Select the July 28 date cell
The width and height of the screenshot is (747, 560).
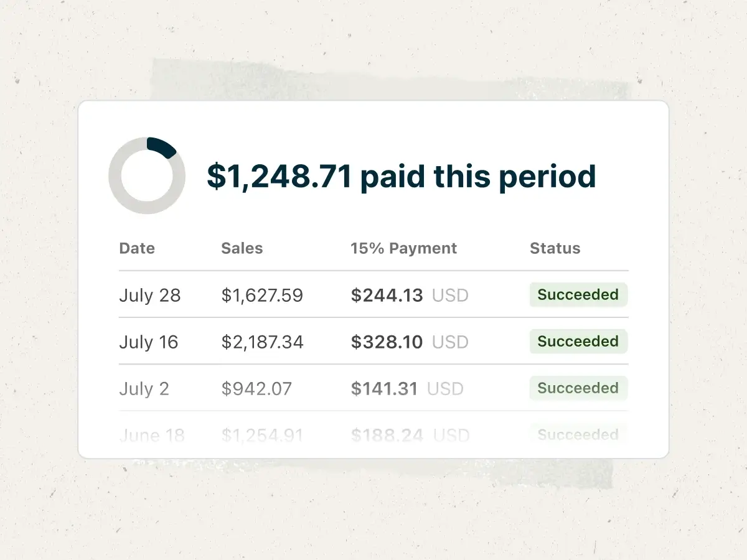(150, 295)
